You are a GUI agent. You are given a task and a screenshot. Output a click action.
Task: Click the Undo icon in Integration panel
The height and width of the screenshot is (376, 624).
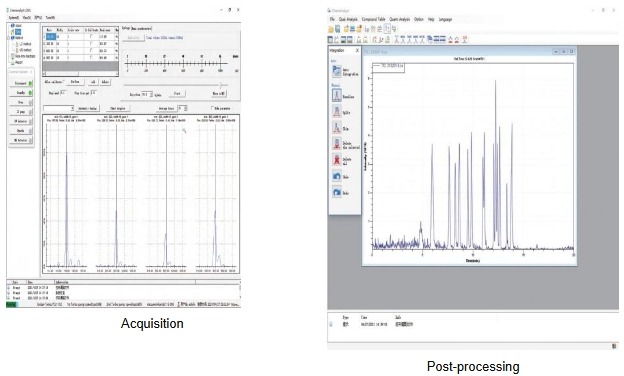pyautogui.click(x=337, y=176)
